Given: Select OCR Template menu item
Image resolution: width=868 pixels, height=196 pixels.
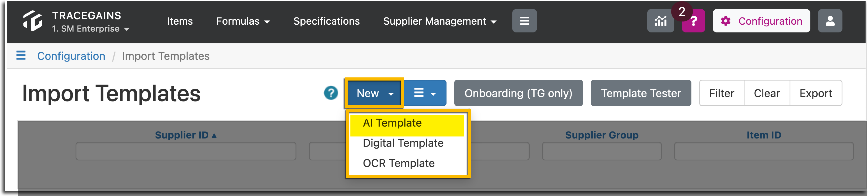Looking at the screenshot, I should tap(398, 163).
